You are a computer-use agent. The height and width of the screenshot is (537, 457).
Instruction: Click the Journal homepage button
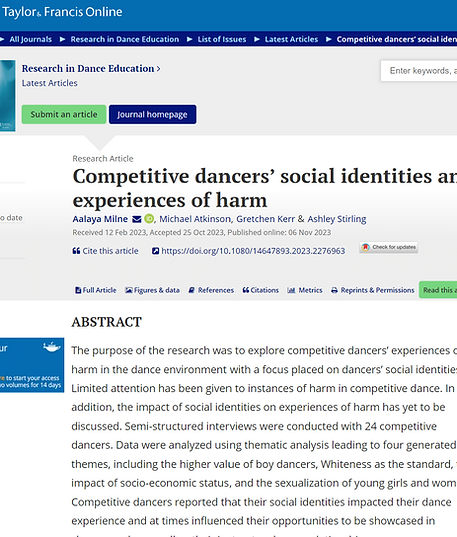coord(152,114)
